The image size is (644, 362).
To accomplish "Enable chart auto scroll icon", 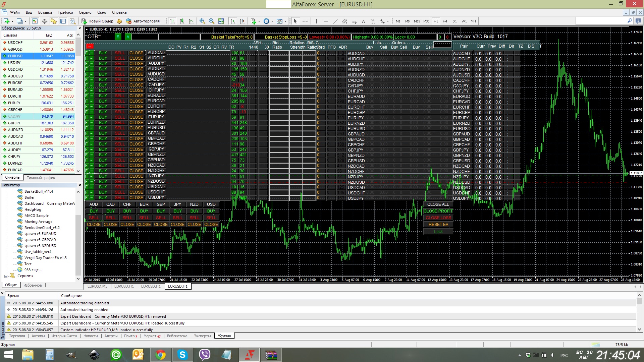I will click(233, 21).
